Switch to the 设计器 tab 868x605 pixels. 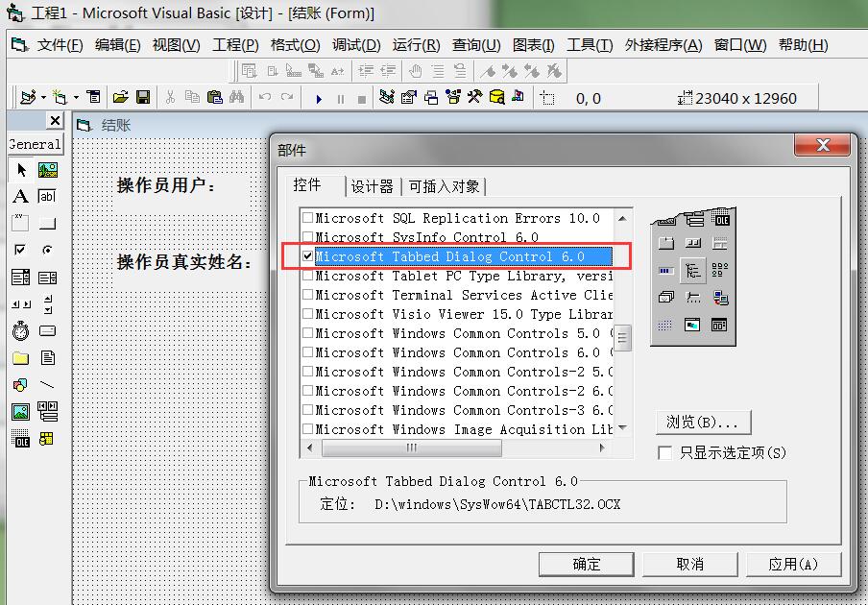click(x=372, y=186)
